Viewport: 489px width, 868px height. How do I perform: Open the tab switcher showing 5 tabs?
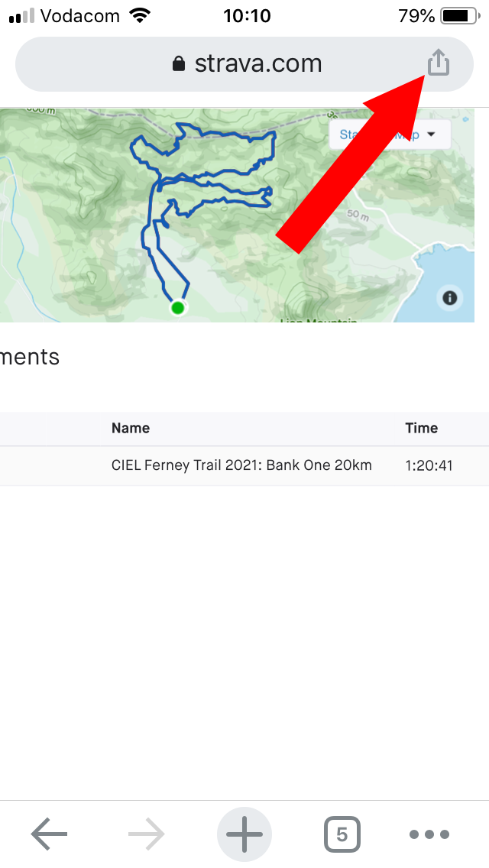[342, 834]
